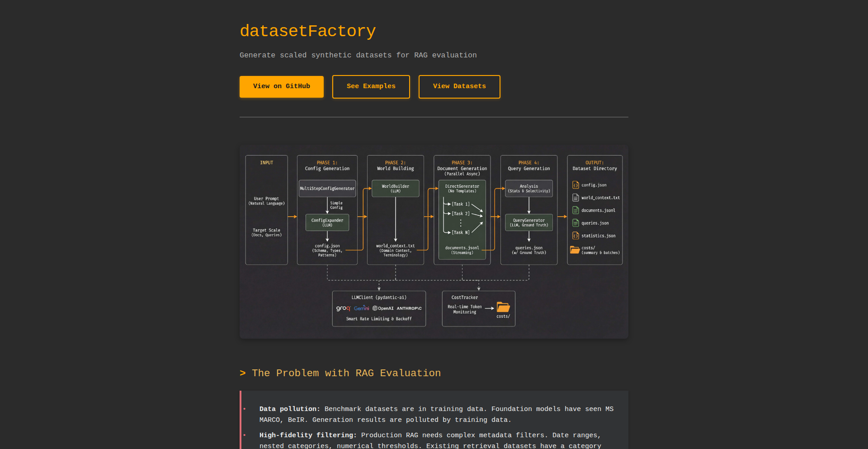
Task: Click the "PHASE 4: Query Generation" header
Action: [529, 165]
